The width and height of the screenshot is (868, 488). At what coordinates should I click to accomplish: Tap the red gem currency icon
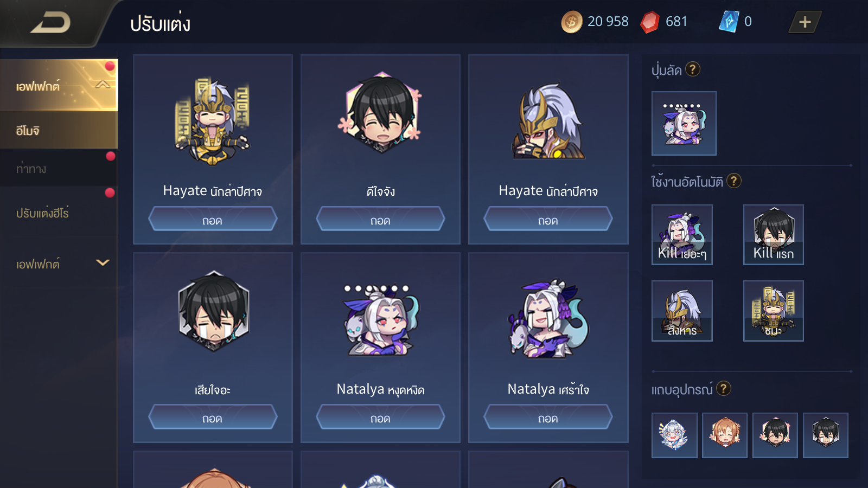tap(649, 22)
